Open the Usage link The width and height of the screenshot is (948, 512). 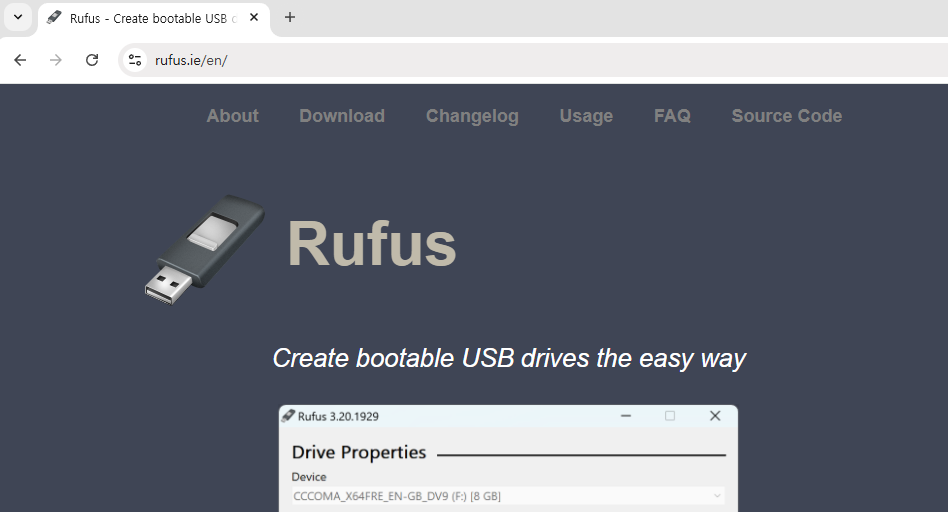(x=586, y=116)
